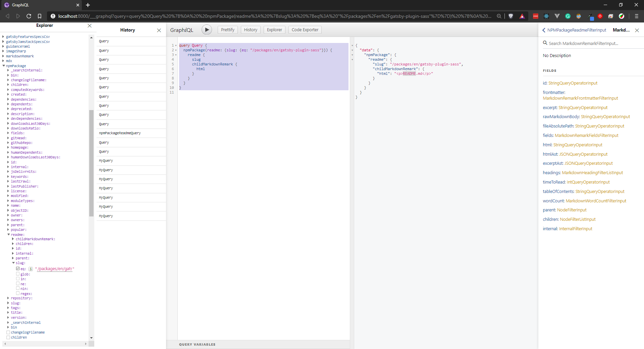644x349 pixels.
Task: Open MarkdownRemarkFrontmatterFilterInput type link
Action: click(x=580, y=98)
